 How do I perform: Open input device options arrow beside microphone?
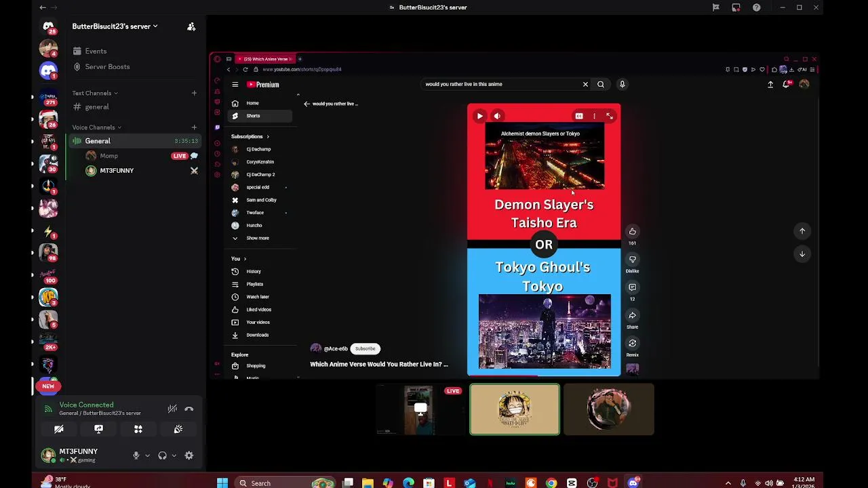(x=147, y=455)
